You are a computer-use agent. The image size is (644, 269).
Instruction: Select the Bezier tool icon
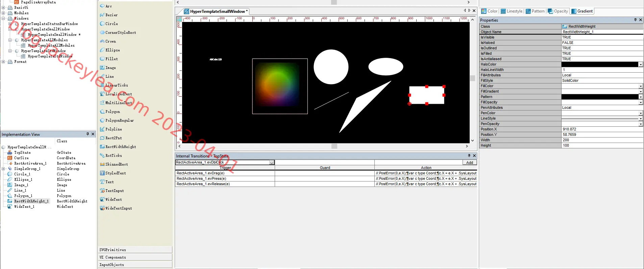(x=102, y=15)
